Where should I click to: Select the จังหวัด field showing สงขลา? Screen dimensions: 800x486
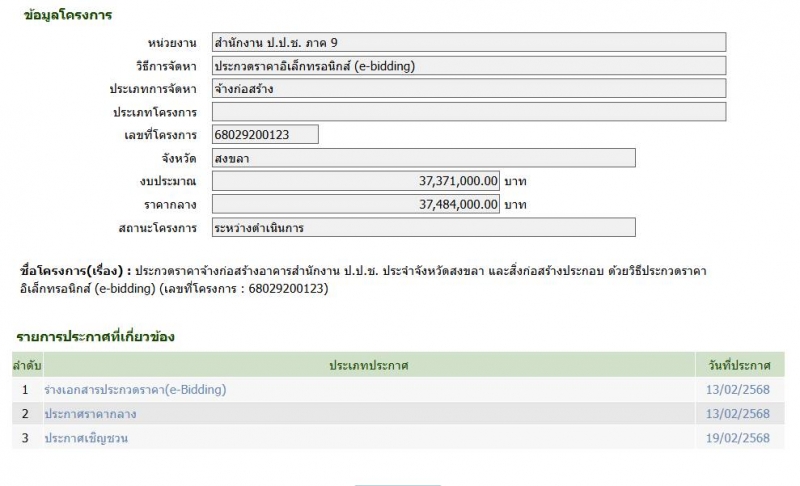click(x=423, y=158)
